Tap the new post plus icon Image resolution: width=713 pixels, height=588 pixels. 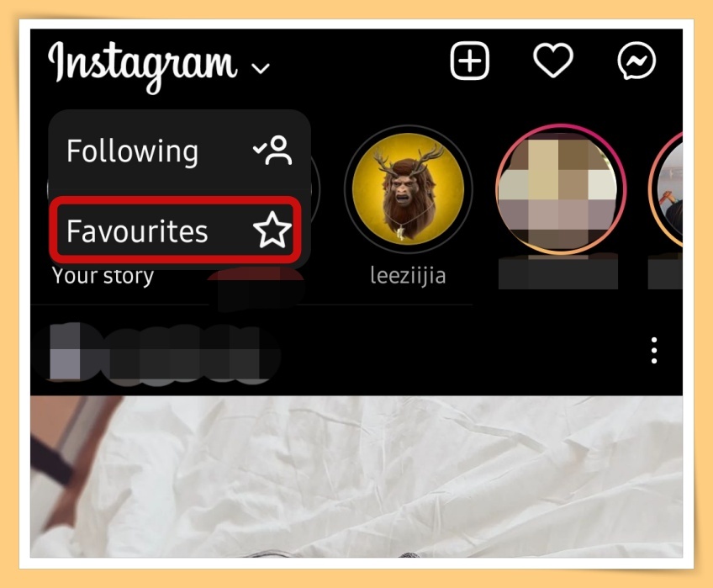click(469, 61)
